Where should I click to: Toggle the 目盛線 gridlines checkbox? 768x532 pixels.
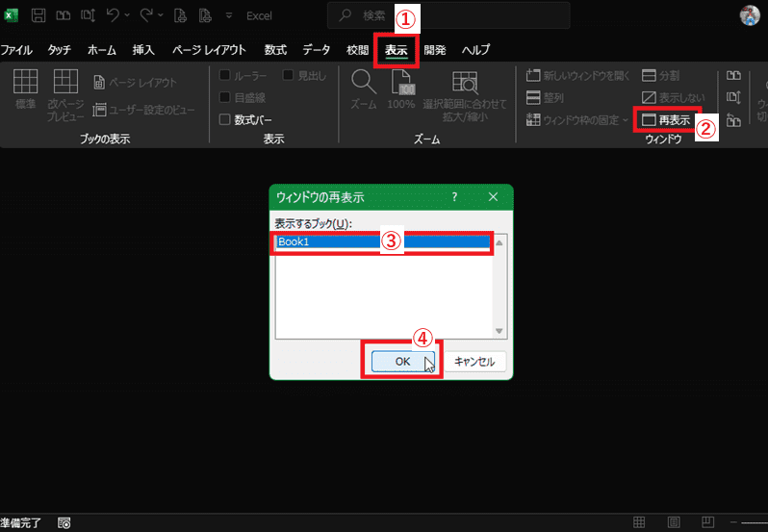tap(225, 97)
